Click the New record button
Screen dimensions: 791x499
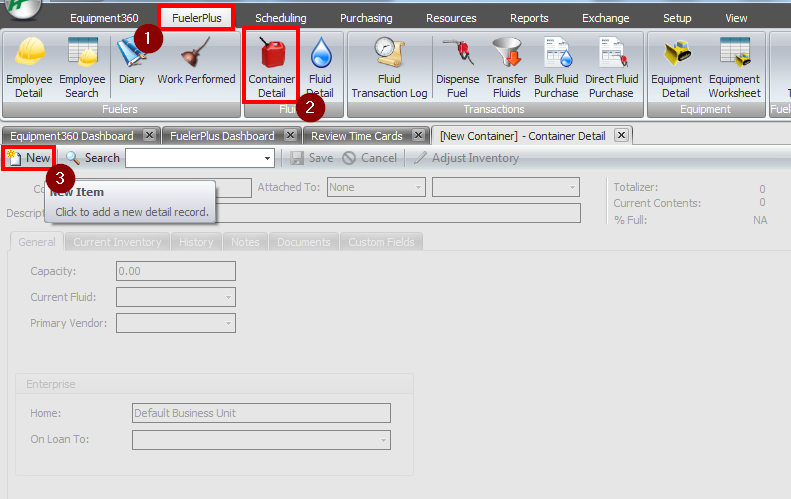coord(29,158)
